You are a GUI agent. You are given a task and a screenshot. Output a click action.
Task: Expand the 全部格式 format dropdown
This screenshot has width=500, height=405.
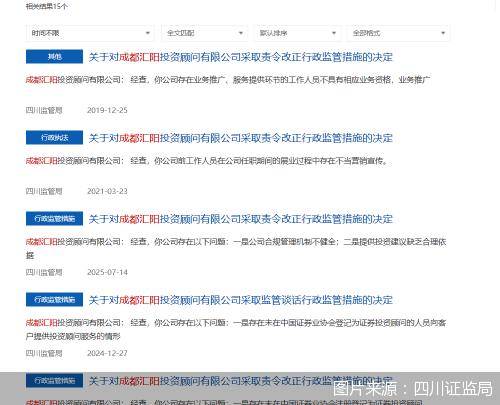398,33
